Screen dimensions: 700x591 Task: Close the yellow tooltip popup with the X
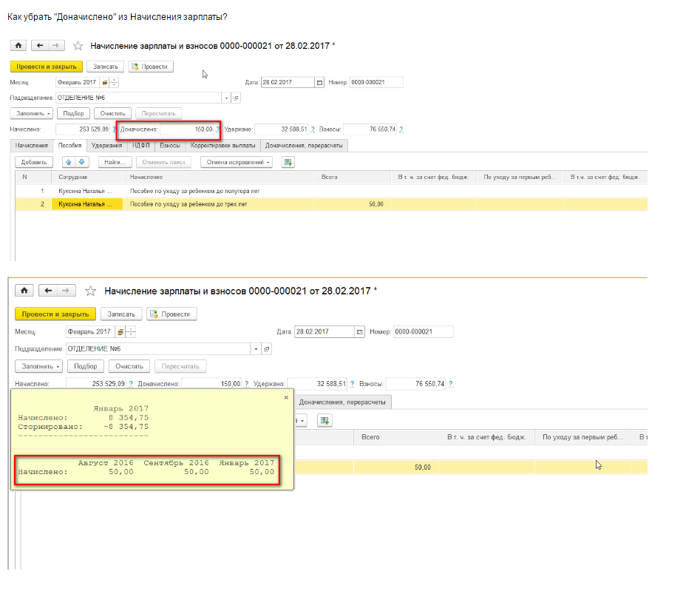click(287, 397)
